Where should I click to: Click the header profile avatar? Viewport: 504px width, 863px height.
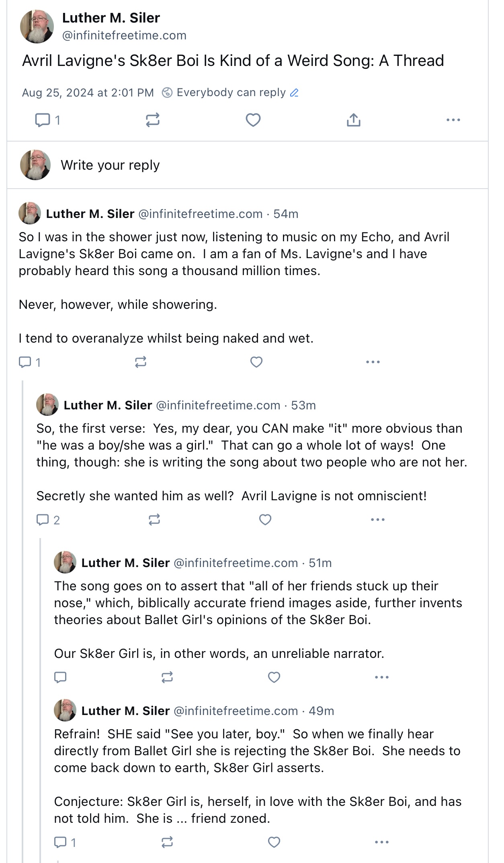37,27
